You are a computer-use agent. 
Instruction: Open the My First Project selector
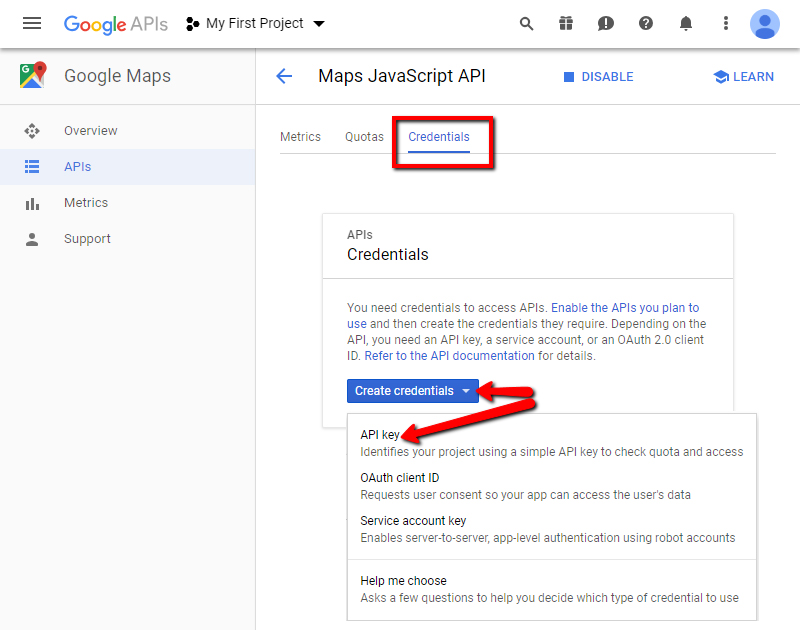(255, 23)
